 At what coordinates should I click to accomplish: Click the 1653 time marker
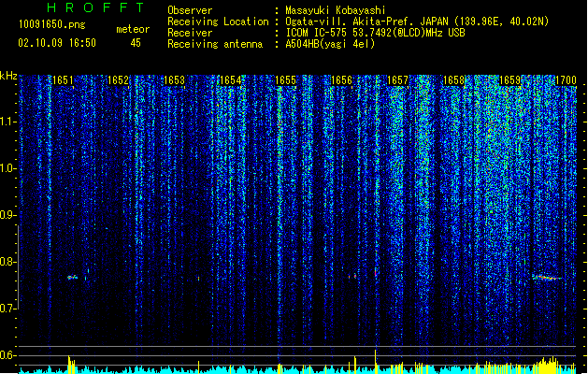point(175,80)
